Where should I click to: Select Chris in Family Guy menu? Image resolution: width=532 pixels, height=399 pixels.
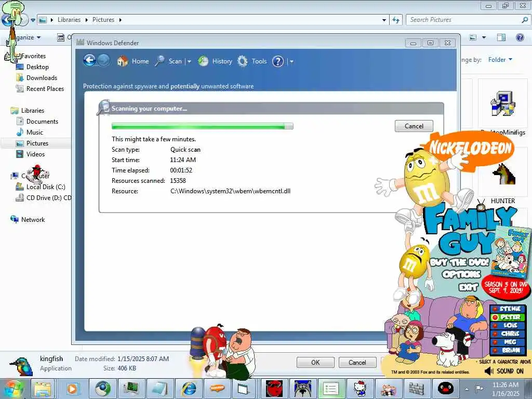click(508, 334)
